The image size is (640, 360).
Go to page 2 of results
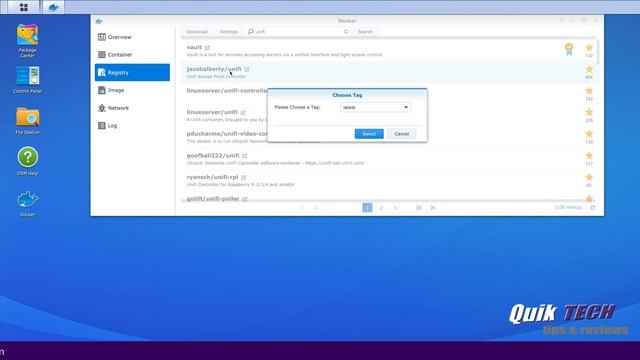[381, 208]
